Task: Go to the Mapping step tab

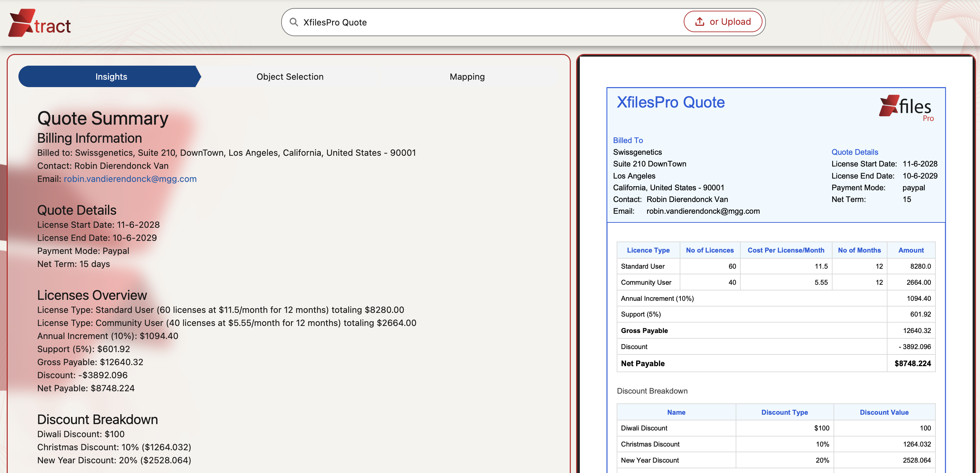Action: (467, 76)
